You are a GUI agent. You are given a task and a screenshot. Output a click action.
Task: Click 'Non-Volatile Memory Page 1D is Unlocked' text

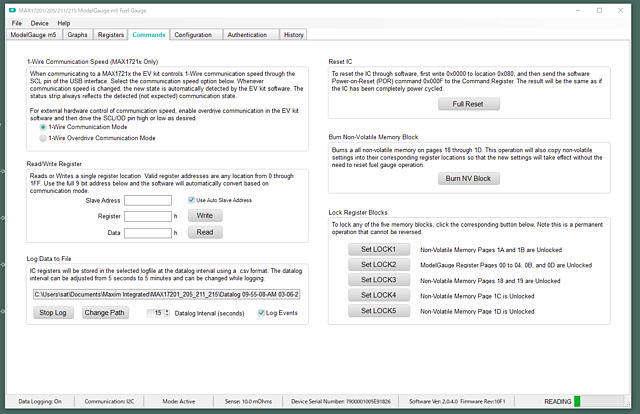tap(477, 312)
